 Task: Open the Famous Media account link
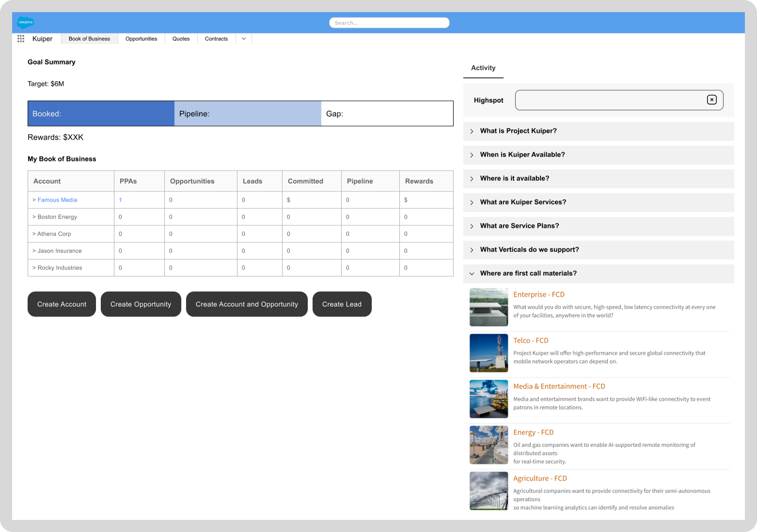pos(57,200)
